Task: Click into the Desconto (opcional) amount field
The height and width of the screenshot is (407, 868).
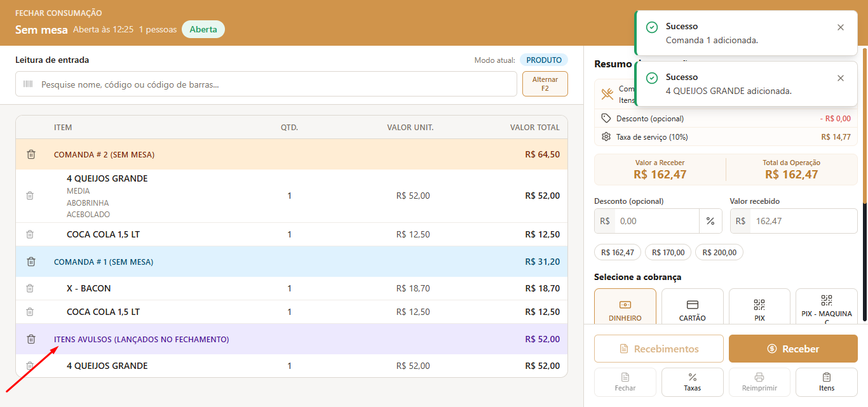Action: [x=657, y=221]
